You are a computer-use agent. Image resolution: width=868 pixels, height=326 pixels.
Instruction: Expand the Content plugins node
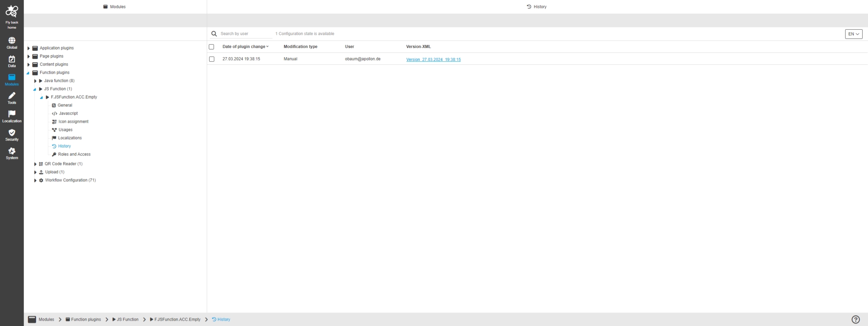pos(29,64)
